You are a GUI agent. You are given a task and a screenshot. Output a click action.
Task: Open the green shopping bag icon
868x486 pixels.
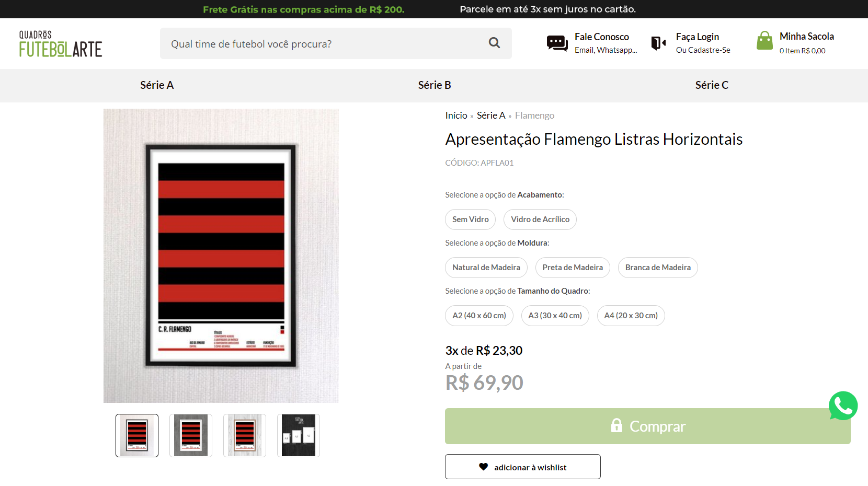coord(764,41)
